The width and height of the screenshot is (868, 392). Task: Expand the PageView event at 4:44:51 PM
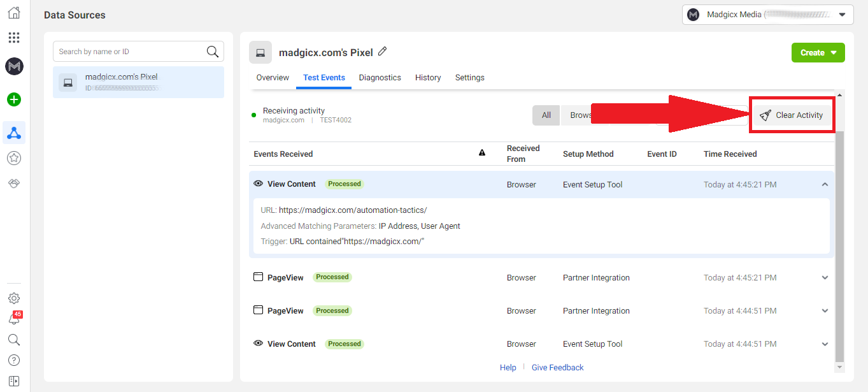coord(825,311)
